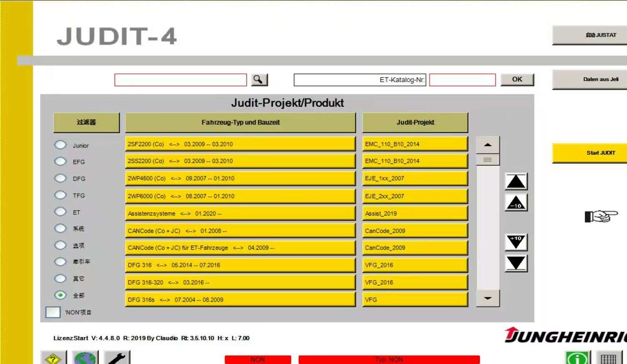Image resolution: width=627 pixels, height=364 pixels.
Task: Select the Junior filter radio button
Action: click(60, 145)
